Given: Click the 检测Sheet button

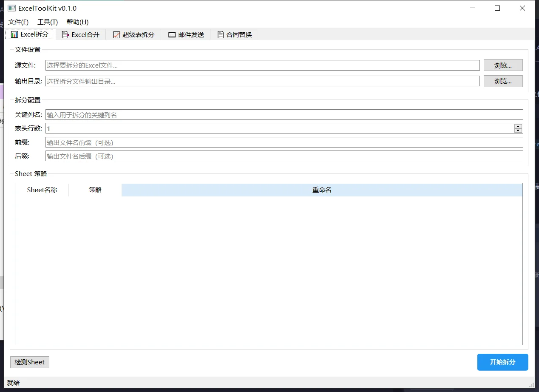Looking at the screenshot, I should (x=30, y=362).
